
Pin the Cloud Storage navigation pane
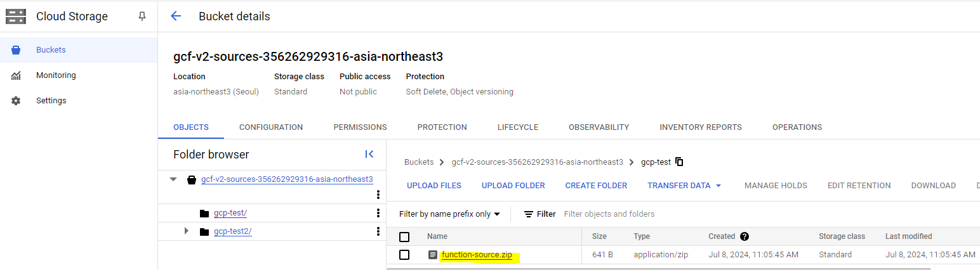(x=142, y=16)
